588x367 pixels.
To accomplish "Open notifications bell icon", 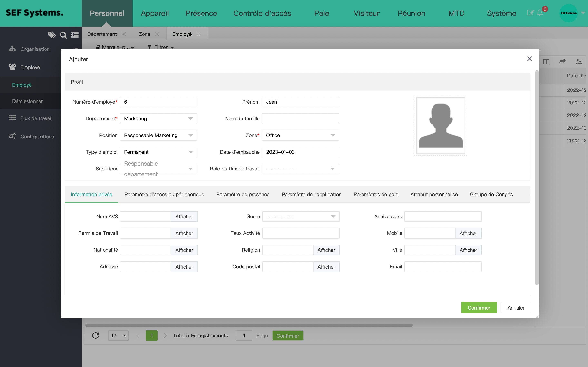I will pyautogui.click(x=540, y=13).
